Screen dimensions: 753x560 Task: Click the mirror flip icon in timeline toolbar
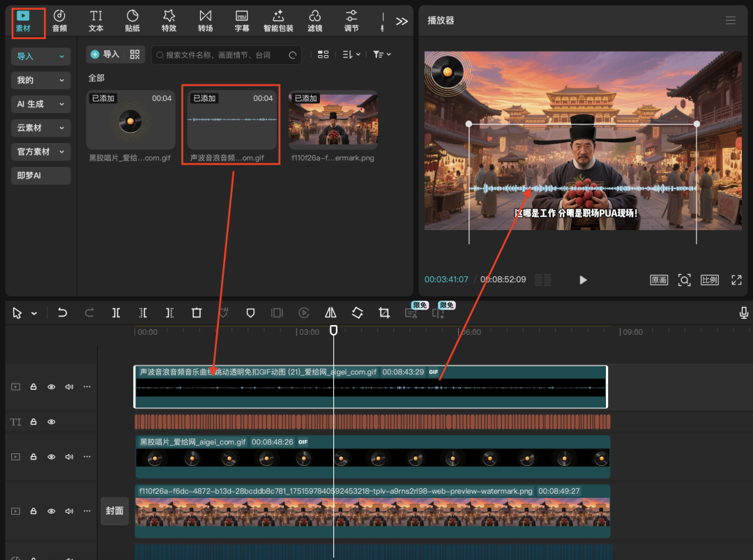click(x=330, y=313)
